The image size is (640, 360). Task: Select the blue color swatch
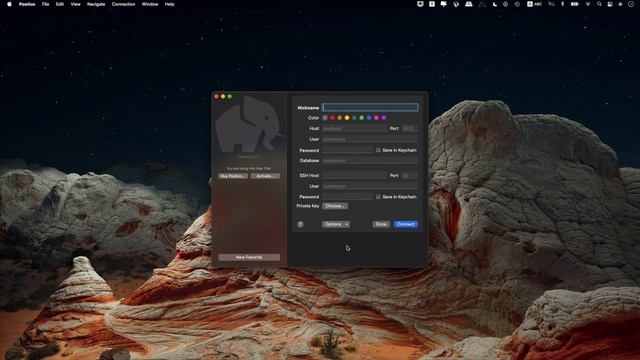[x=369, y=118]
